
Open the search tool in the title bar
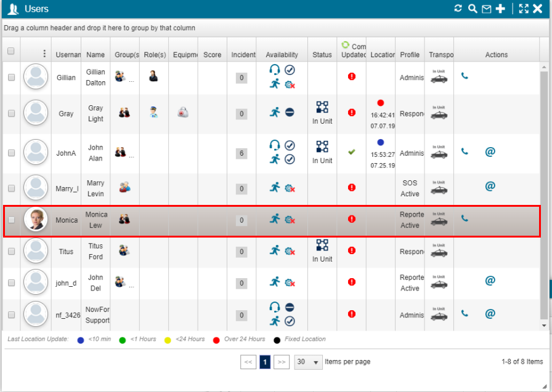(472, 9)
